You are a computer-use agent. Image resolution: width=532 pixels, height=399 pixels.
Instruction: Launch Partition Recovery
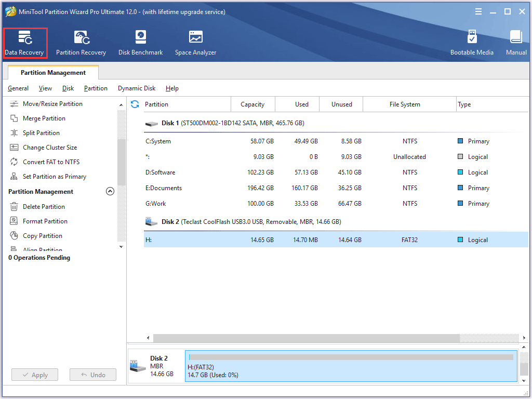point(81,43)
